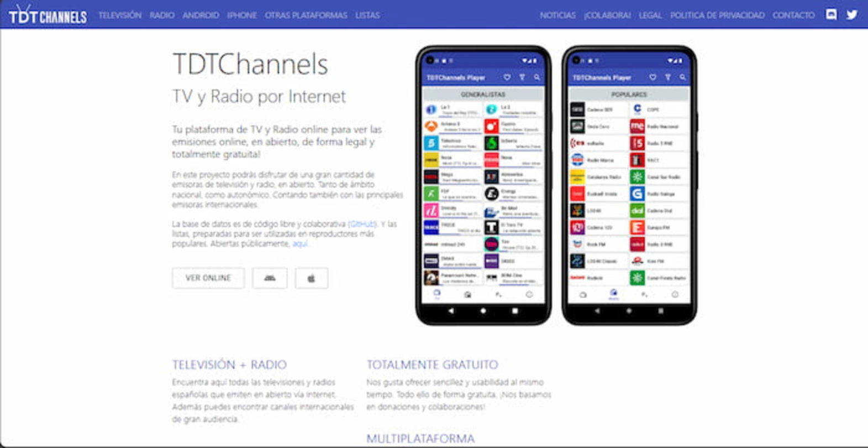868x448 pixels.
Task: Select esRadio station logo
Action: (x=577, y=143)
